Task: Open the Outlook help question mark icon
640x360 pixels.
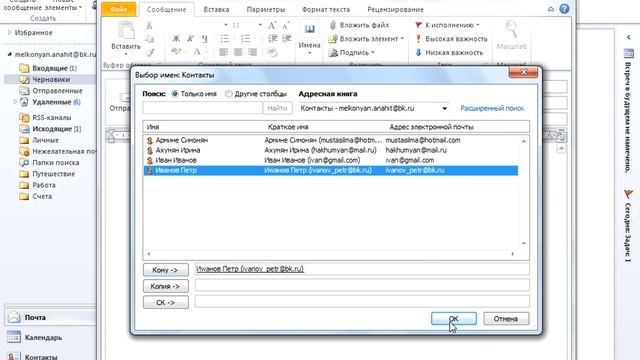Action: [564, 9]
